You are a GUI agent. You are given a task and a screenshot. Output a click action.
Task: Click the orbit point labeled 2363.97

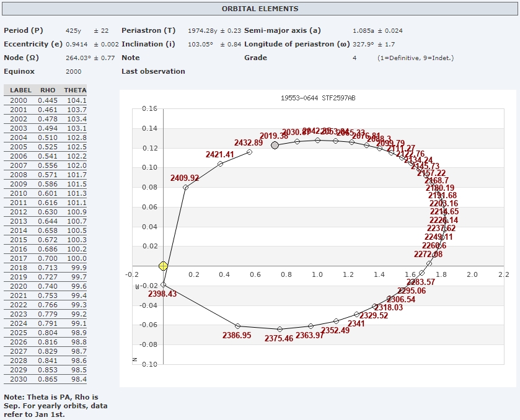pos(311,326)
